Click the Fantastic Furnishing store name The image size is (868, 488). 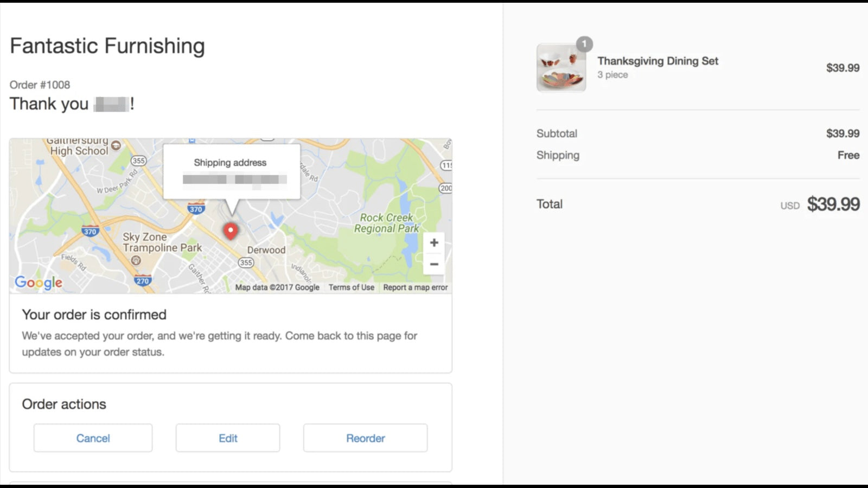click(107, 46)
